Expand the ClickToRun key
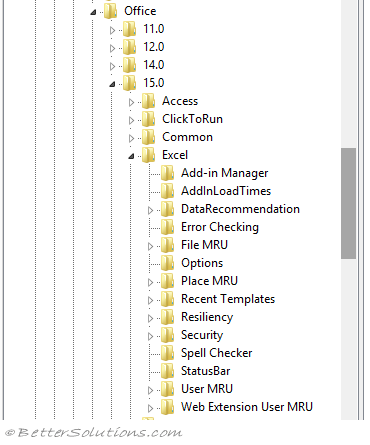The height and width of the screenshot is (445, 370). tap(131, 120)
